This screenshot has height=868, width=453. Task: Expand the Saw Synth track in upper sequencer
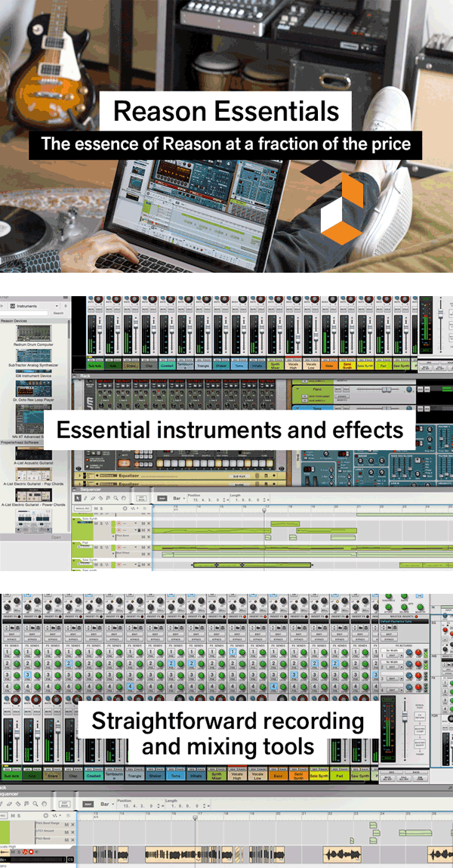click(73, 560)
